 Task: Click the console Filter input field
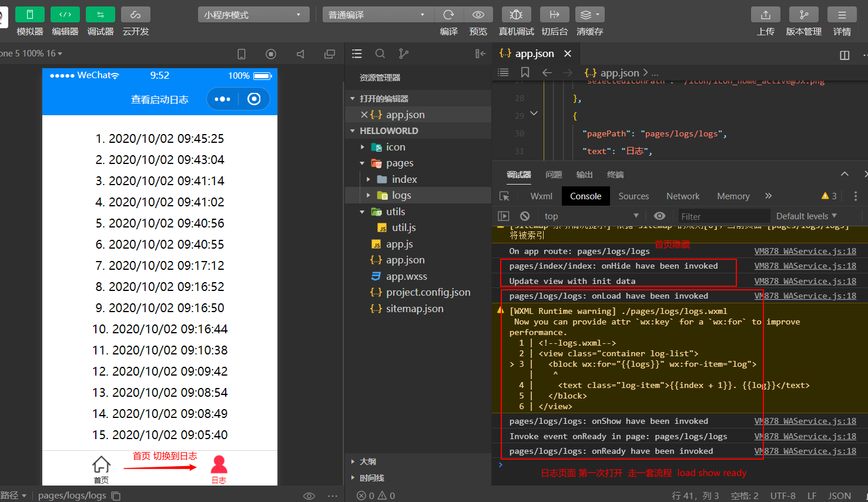pos(724,216)
